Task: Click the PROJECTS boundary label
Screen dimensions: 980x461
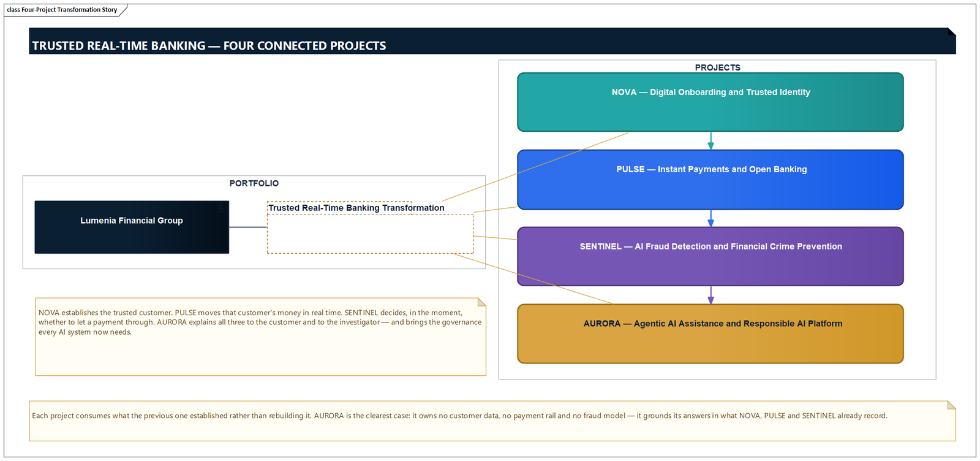Action: coord(717,67)
